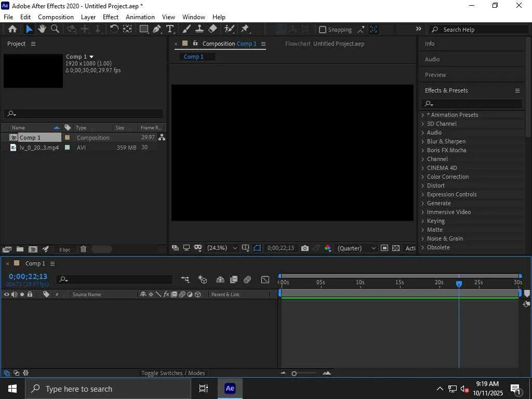Open Windows Task View on taskbar

coord(203,389)
